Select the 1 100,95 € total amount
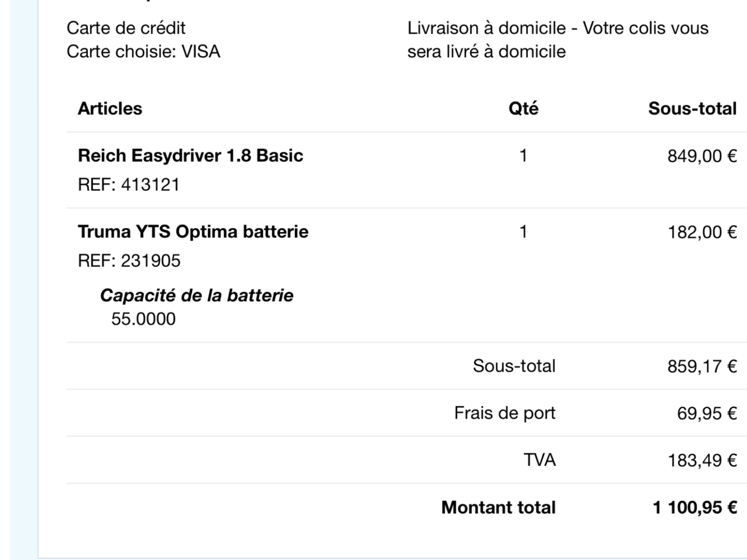747x560 pixels. coord(695,508)
